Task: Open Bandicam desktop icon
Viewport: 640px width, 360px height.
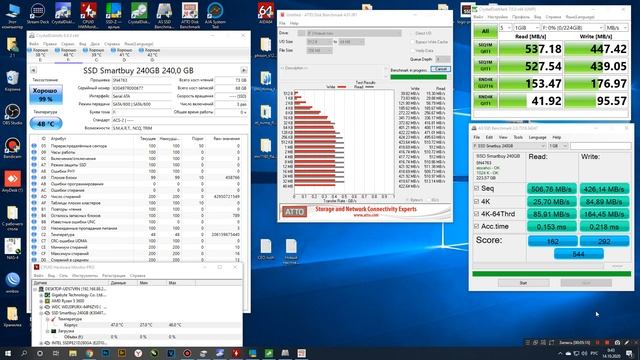Action: pos(12,148)
